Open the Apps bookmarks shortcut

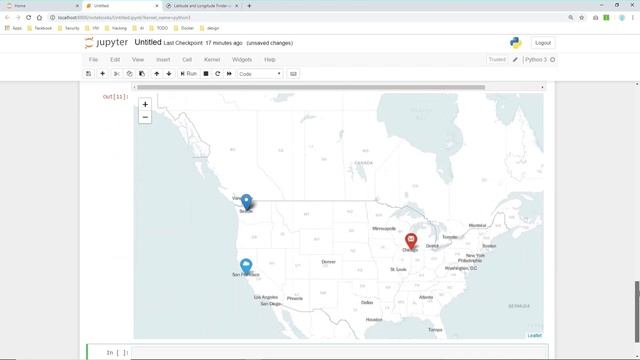13,28
